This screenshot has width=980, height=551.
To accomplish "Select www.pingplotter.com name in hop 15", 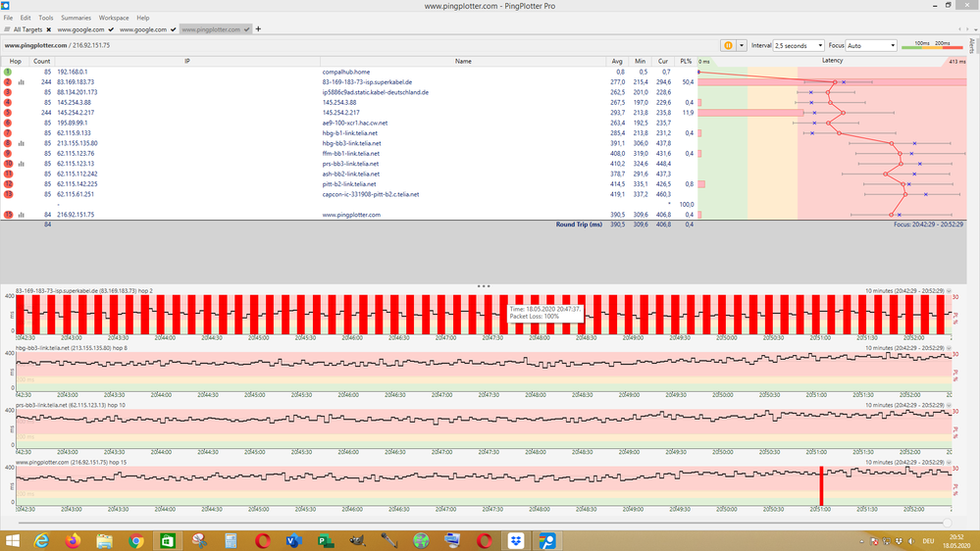I will (x=351, y=215).
